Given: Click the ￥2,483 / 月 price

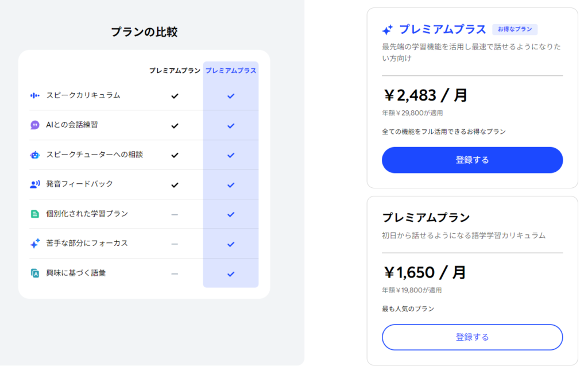Looking at the screenshot, I should click(x=425, y=95).
